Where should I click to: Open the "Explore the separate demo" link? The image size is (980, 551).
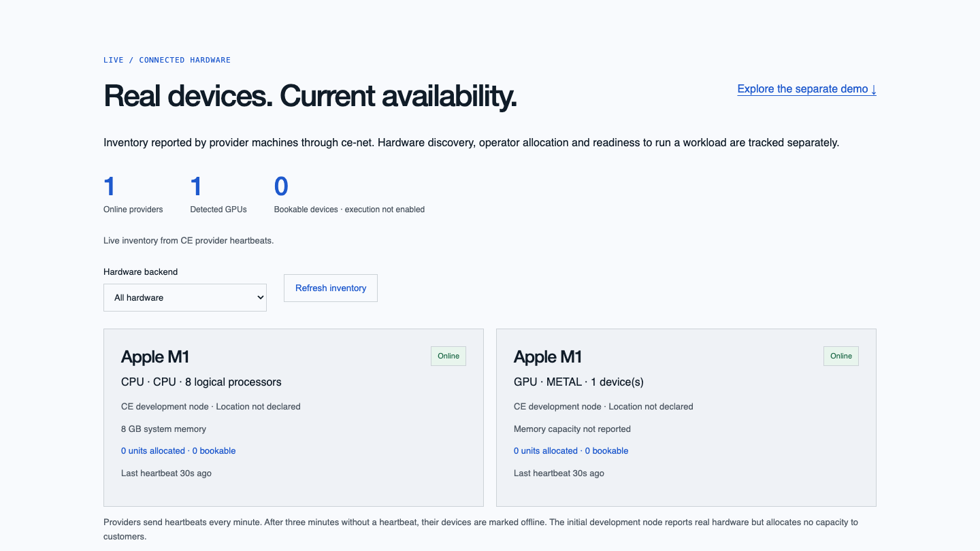pyautogui.click(x=806, y=89)
